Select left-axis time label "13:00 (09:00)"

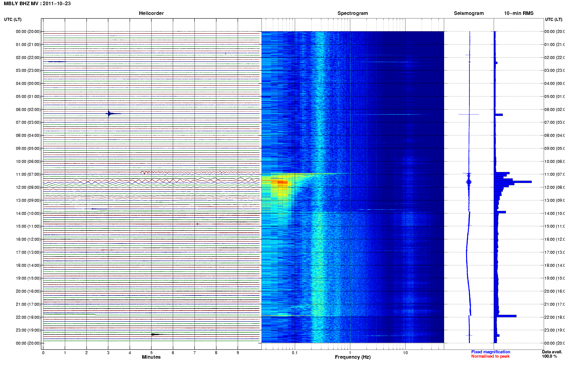click(28, 201)
